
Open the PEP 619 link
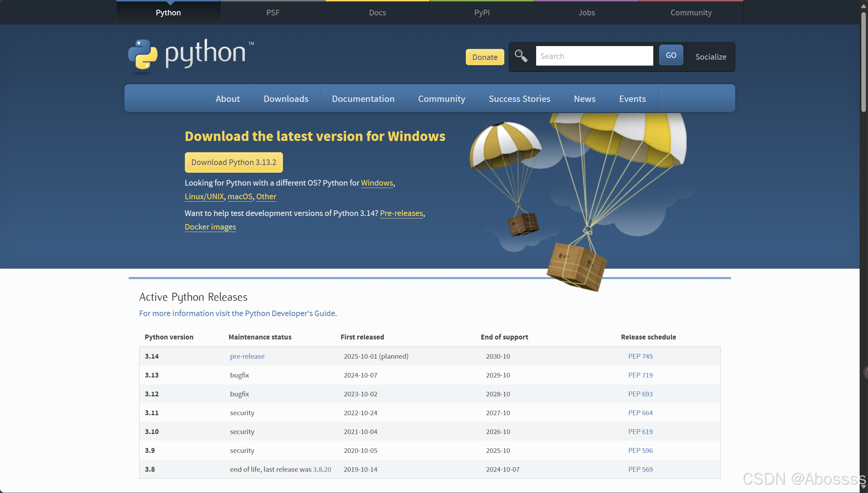640,432
